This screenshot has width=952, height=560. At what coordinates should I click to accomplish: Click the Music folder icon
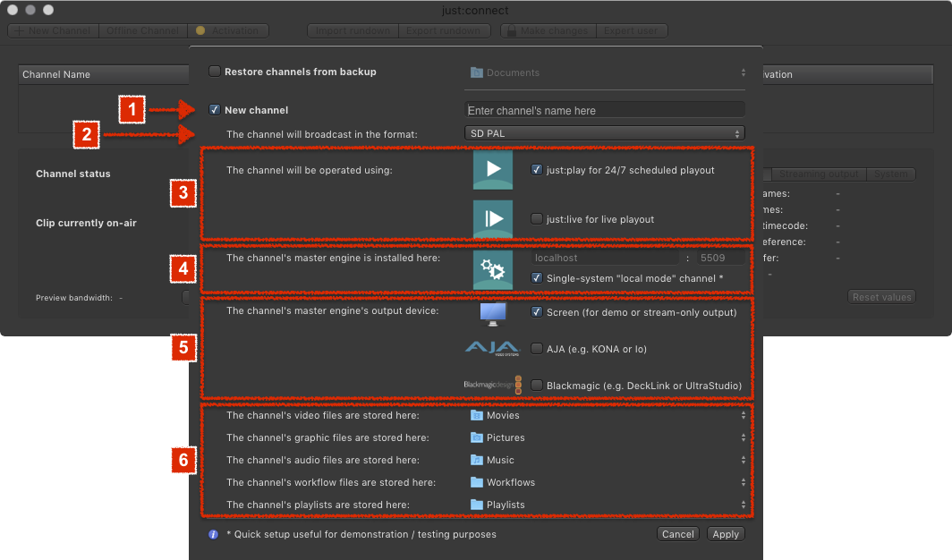477,460
